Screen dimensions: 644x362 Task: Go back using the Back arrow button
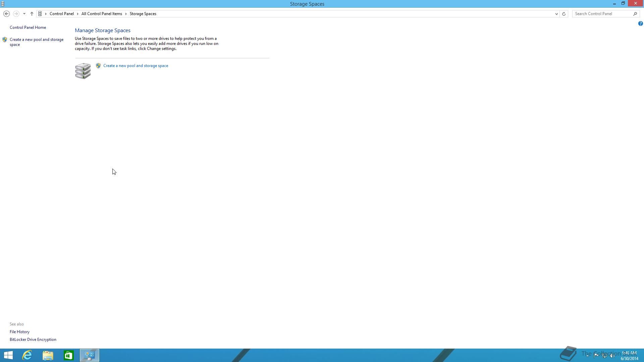(x=6, y=14)
